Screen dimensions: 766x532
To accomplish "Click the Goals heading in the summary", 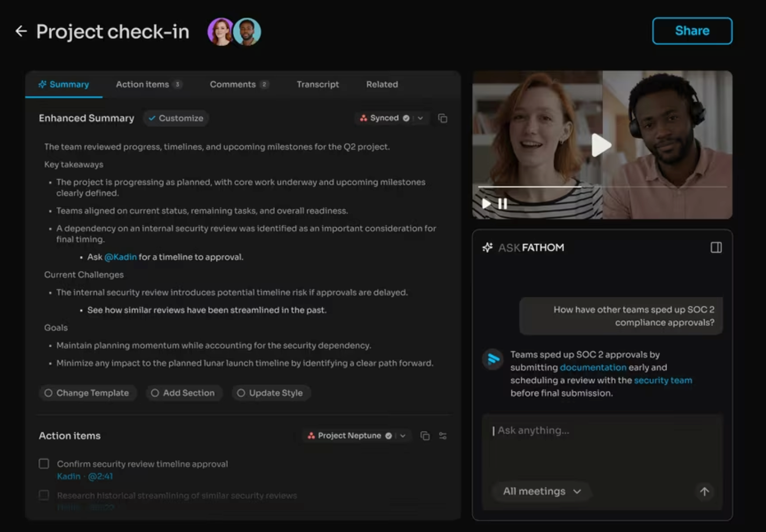I will [x=56, y=328].
